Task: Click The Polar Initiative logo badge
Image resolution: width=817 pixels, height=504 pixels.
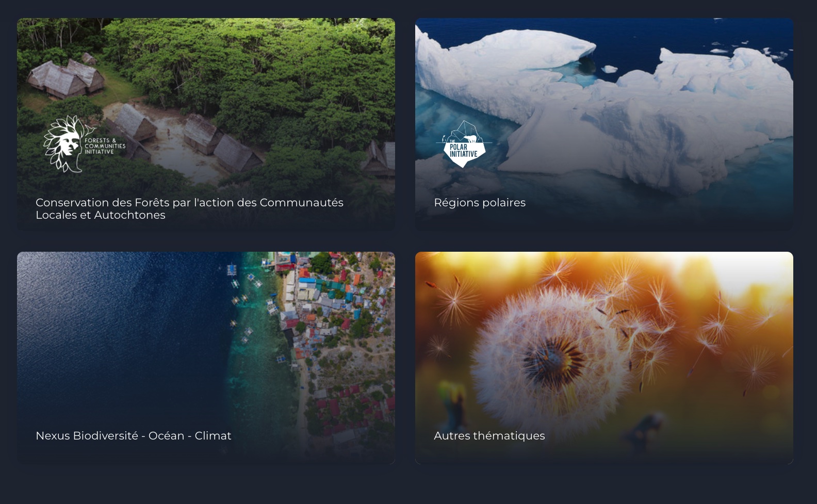Action: tap(463, 144)
